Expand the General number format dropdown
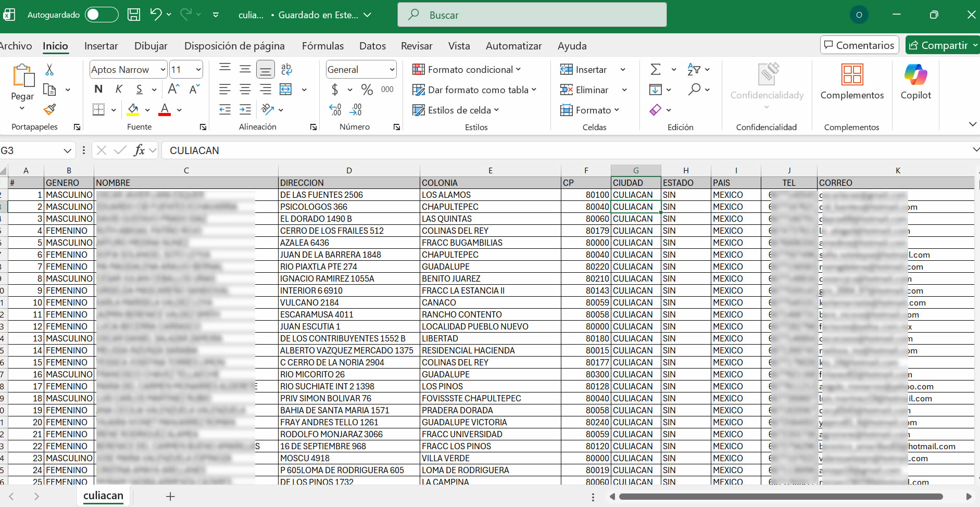This screenshot has width=980, height=507. [392, 70]
